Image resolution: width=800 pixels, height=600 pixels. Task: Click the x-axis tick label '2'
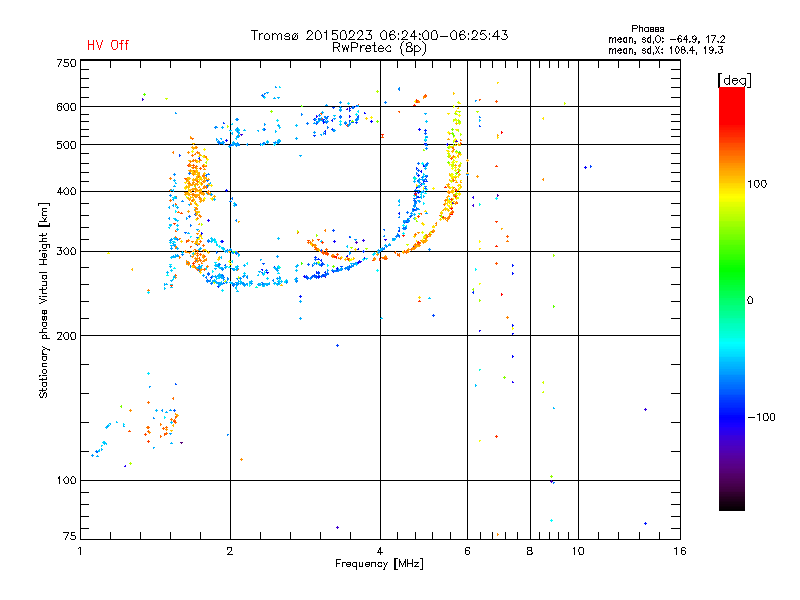pos(230,551)
